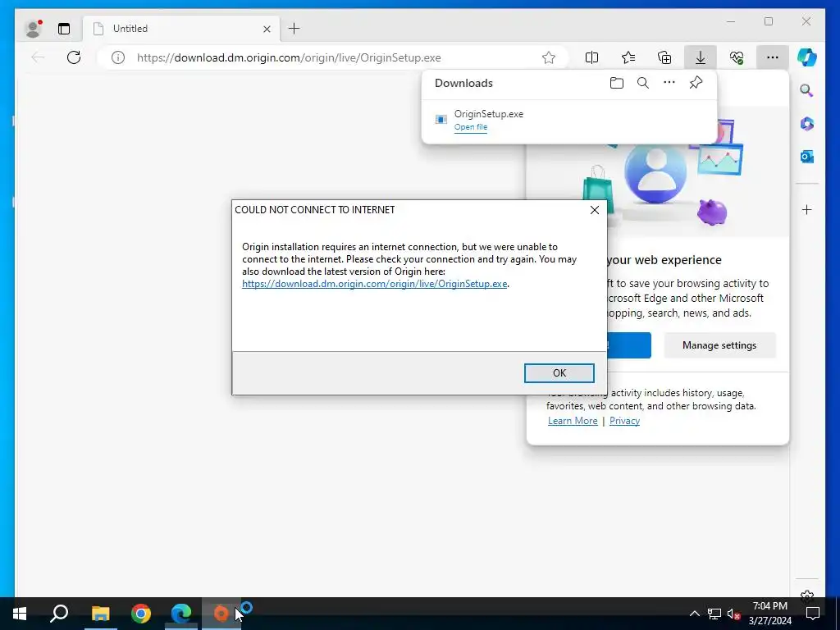Click the network status tray icon
The height and width of the screenshot is (630, 840).
[714, 614]
